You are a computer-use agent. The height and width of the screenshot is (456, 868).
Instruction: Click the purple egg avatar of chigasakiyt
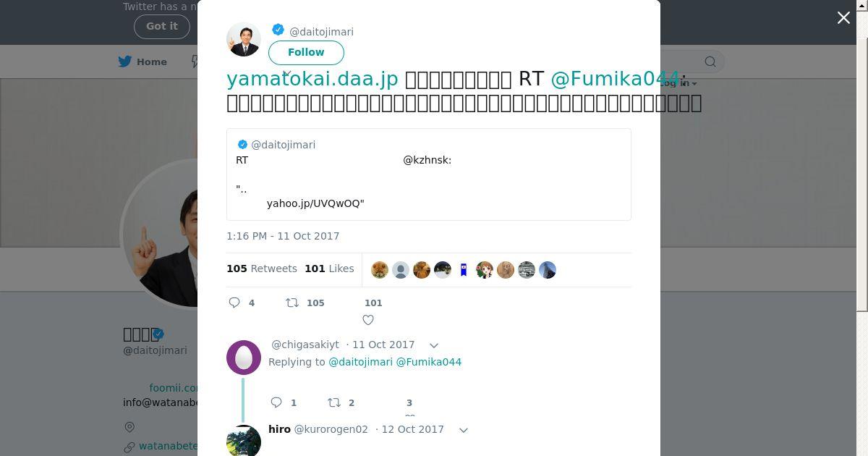click(x=244, y=358)
